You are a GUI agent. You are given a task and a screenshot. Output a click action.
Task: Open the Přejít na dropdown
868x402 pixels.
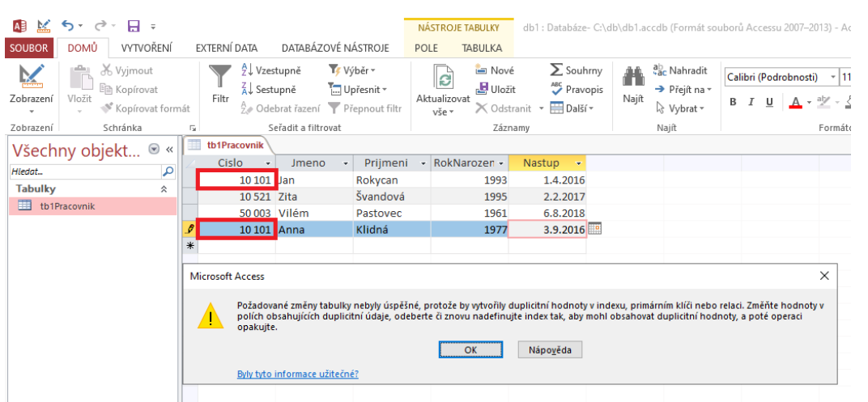tap(683, 90)
